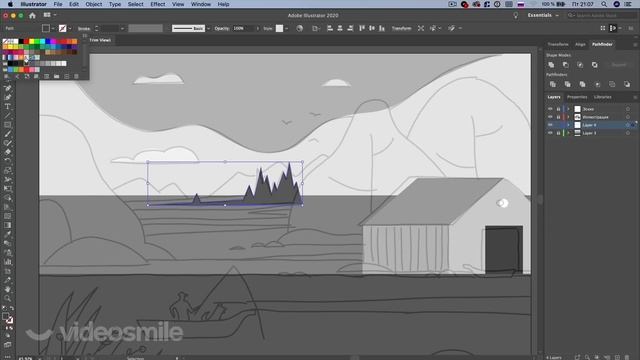Viewport: 640px width, 360px height.
Task: Toggle visibility of Эскиз layer
Action: (x=550, y=109)
